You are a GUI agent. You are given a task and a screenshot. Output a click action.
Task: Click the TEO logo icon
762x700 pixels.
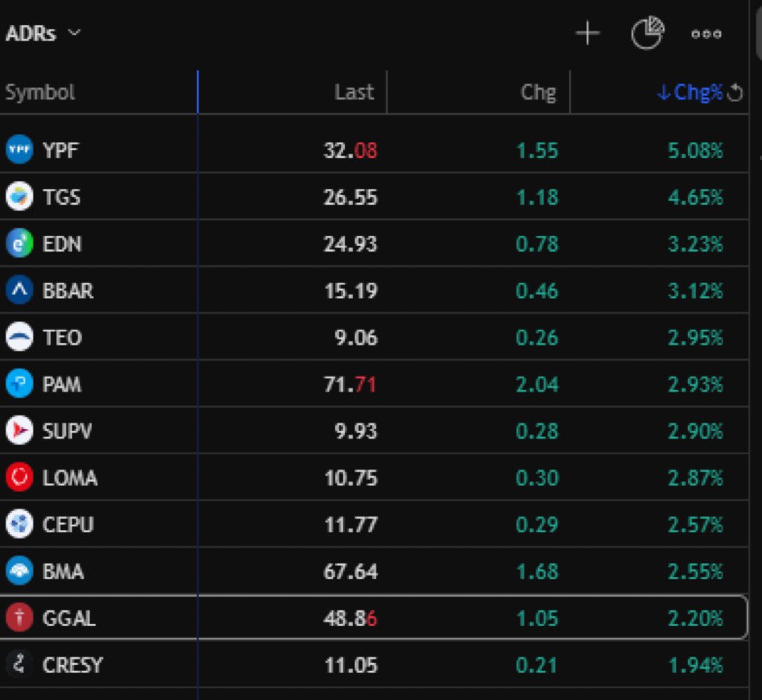pyautogui.click(x=20, y=337)
